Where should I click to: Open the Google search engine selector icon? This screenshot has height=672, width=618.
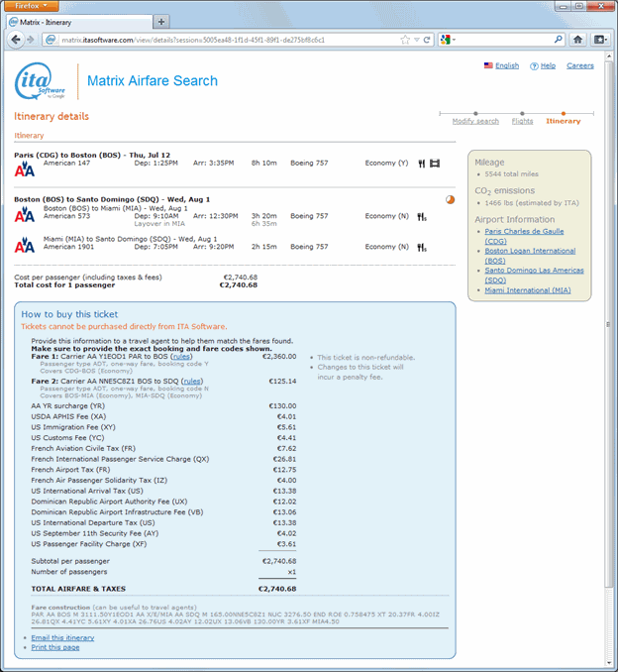click(446, 40)
